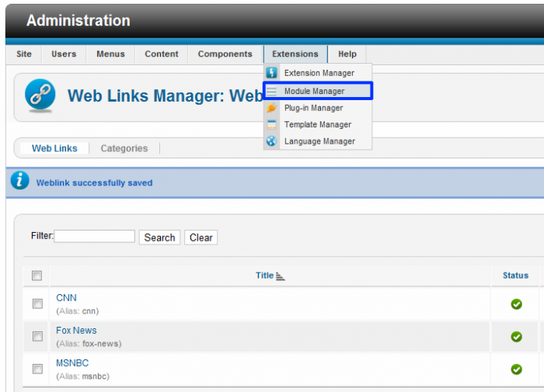544x392 pixels.
Task: Open the CNN web link
Action: tap(66, 298)
